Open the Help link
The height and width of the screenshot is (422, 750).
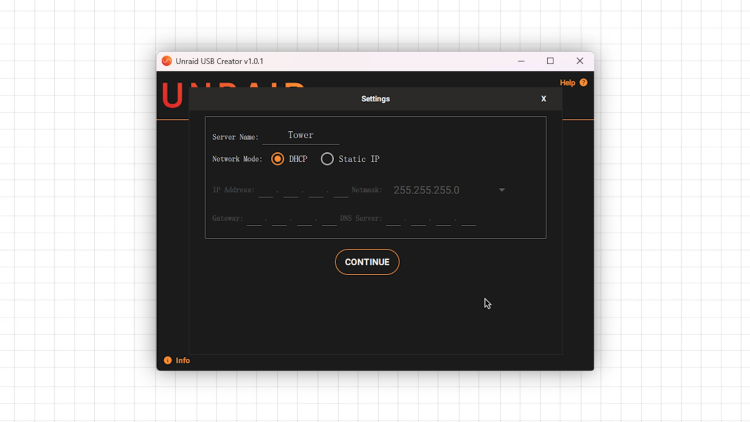(567, 83)
